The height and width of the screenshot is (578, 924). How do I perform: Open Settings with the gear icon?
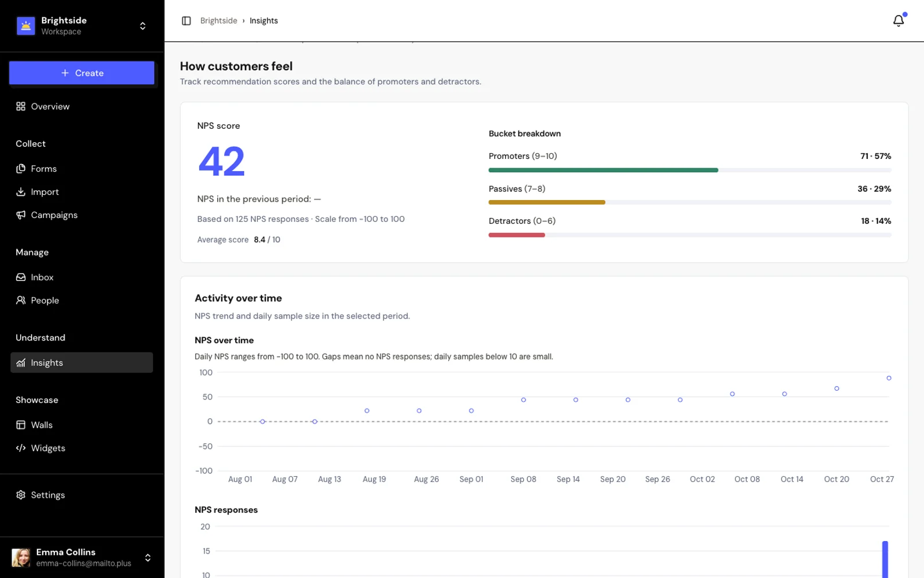point(21,495)
